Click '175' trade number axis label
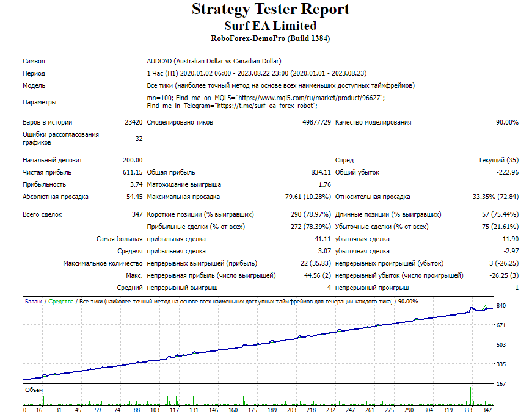 pyautogui.click(x=252, y=410)
